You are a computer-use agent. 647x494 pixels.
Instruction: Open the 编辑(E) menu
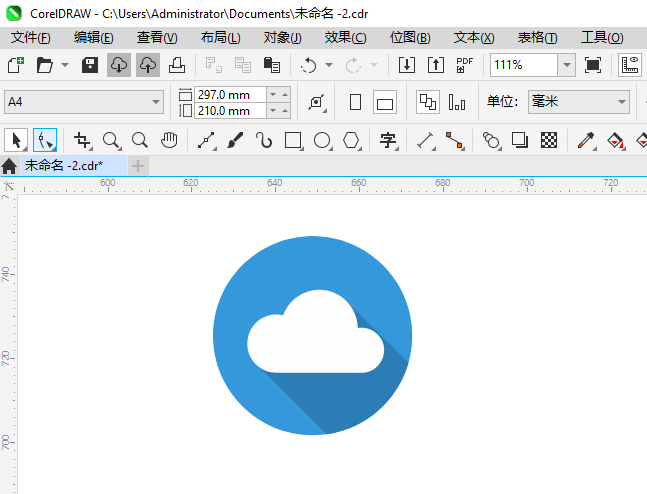(94, 38)
